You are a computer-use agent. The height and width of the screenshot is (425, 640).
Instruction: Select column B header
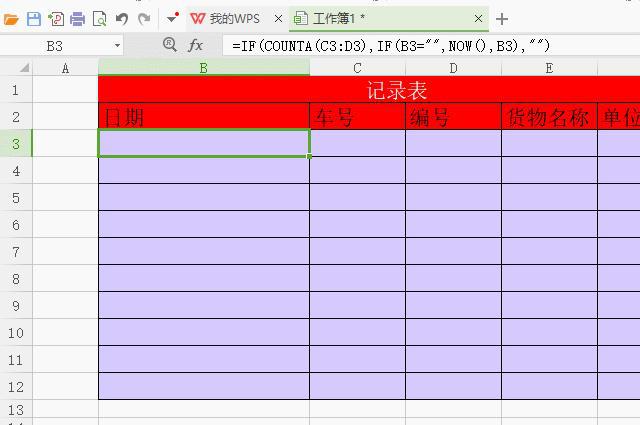pos(204,68)
